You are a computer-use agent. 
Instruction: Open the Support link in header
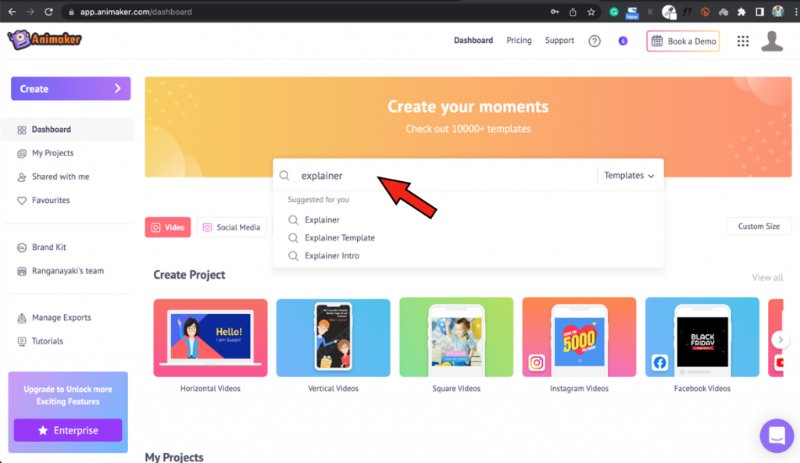point(559,40)
